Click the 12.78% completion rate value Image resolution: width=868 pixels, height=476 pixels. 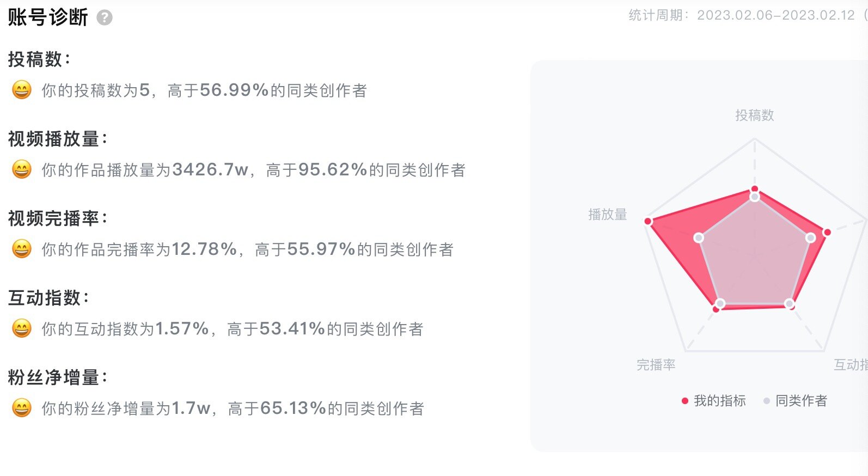[x=204, y=249]
